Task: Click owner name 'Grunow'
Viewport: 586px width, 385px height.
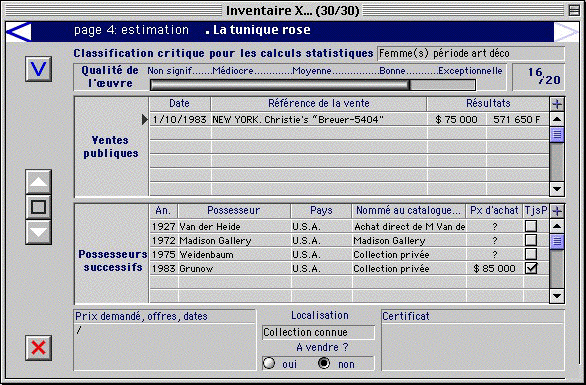Action: pos(196,269)
